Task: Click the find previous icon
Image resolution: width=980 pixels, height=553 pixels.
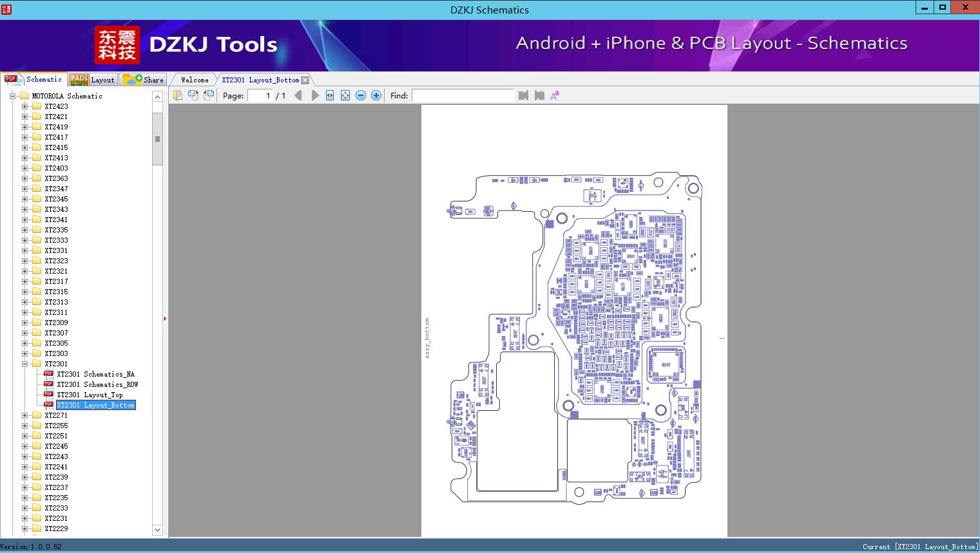Action: click(x=523, y=95)
